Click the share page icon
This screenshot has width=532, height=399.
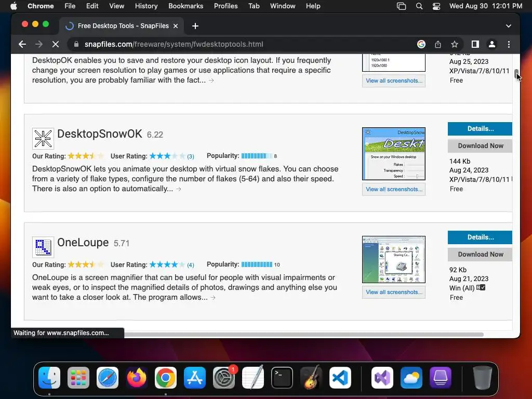pos(438,44)
